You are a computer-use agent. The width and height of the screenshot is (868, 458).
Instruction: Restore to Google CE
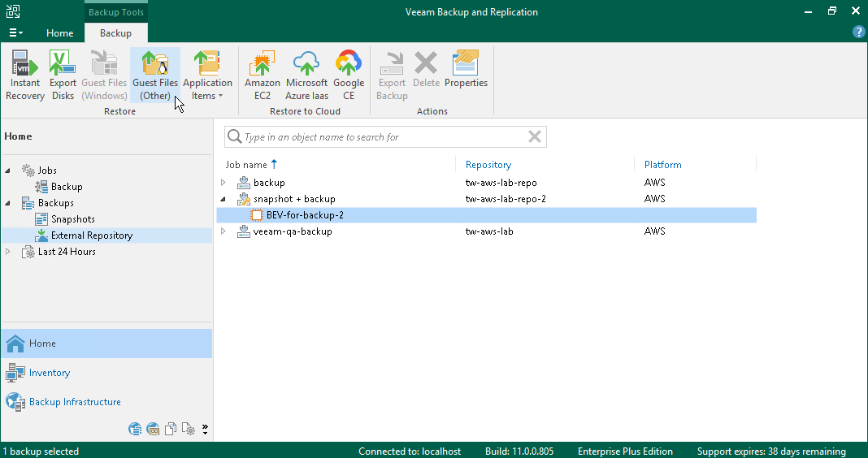(348, 76)
